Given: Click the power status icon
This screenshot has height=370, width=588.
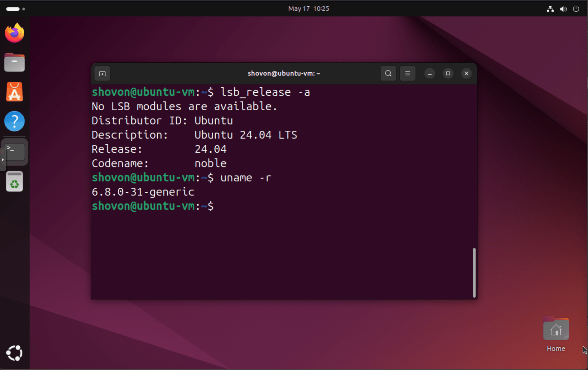Looking at the screenshot, I should 577,9.
